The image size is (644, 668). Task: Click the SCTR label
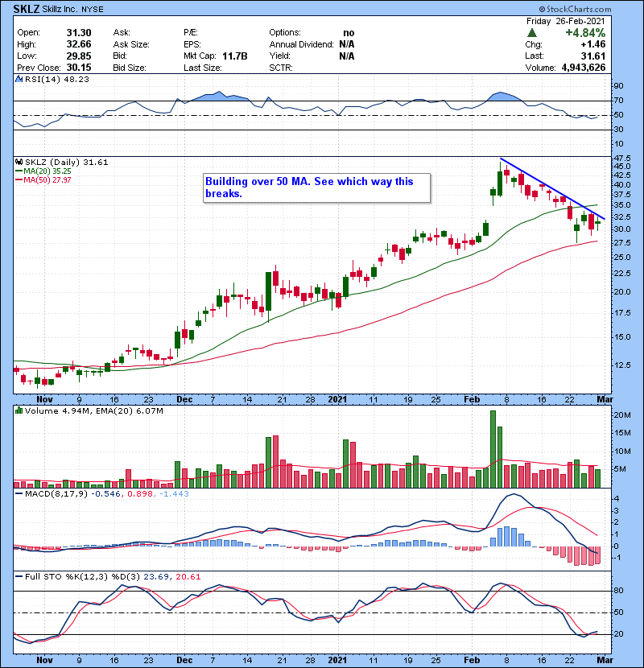[x=281, y=68]
